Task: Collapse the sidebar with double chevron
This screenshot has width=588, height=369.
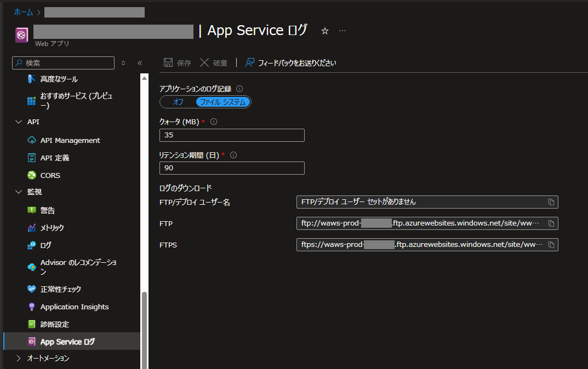Action: 140,63
